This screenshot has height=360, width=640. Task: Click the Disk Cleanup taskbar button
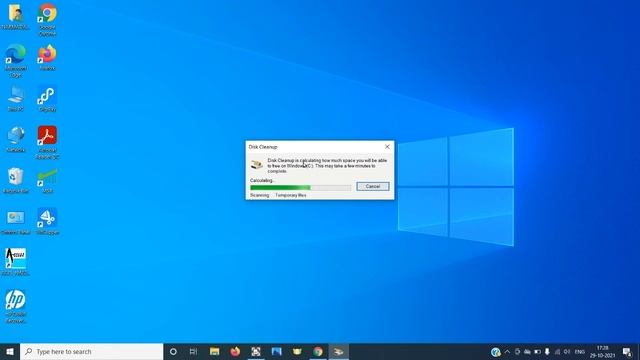pyautogui.click(x=339, y=351)
